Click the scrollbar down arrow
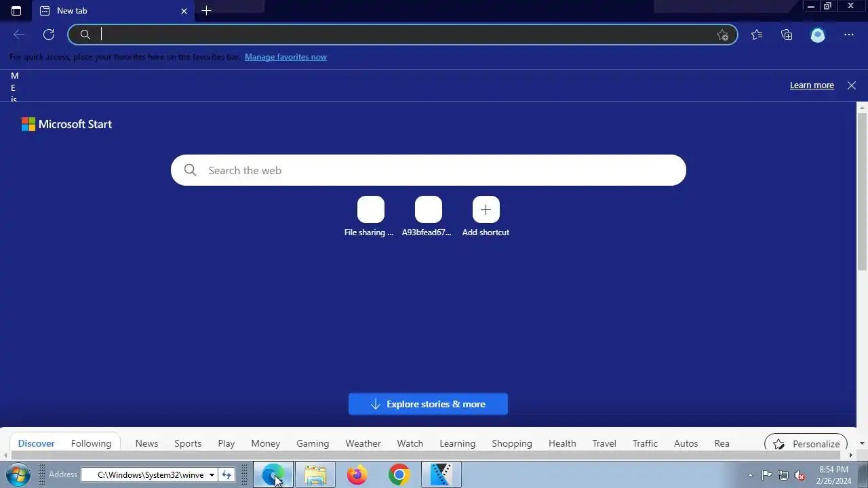 click(x=862, y=443)
